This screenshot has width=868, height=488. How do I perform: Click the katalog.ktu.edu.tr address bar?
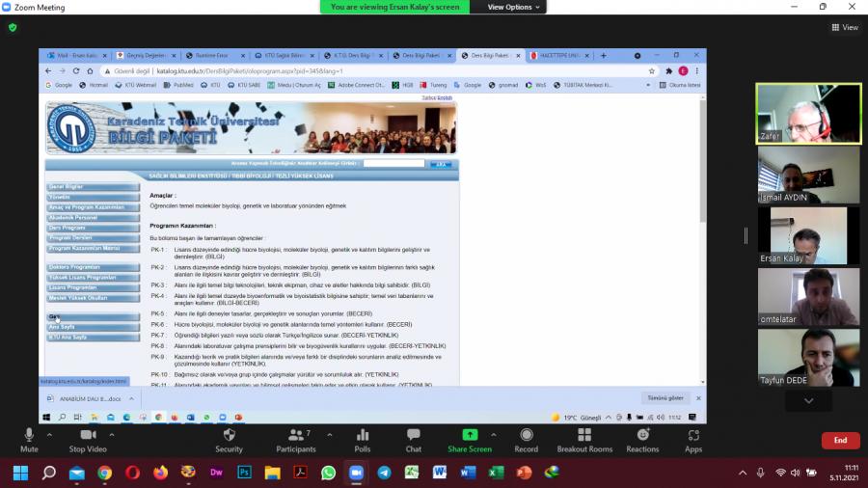tap(376, 70)
